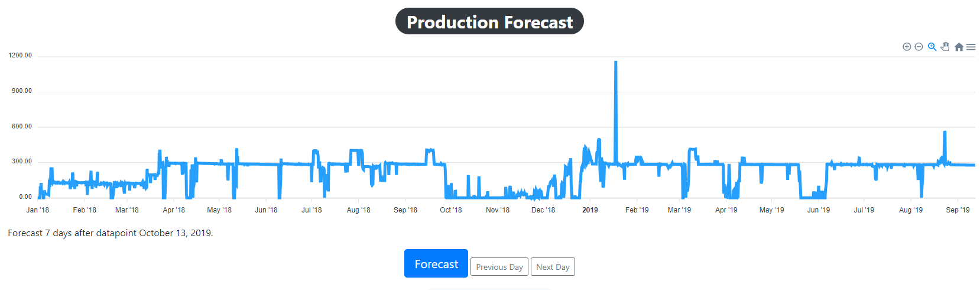This screenshot has height=290, width=980.
Task: Select the magnifier selection zoom tool
Action: 932,47
